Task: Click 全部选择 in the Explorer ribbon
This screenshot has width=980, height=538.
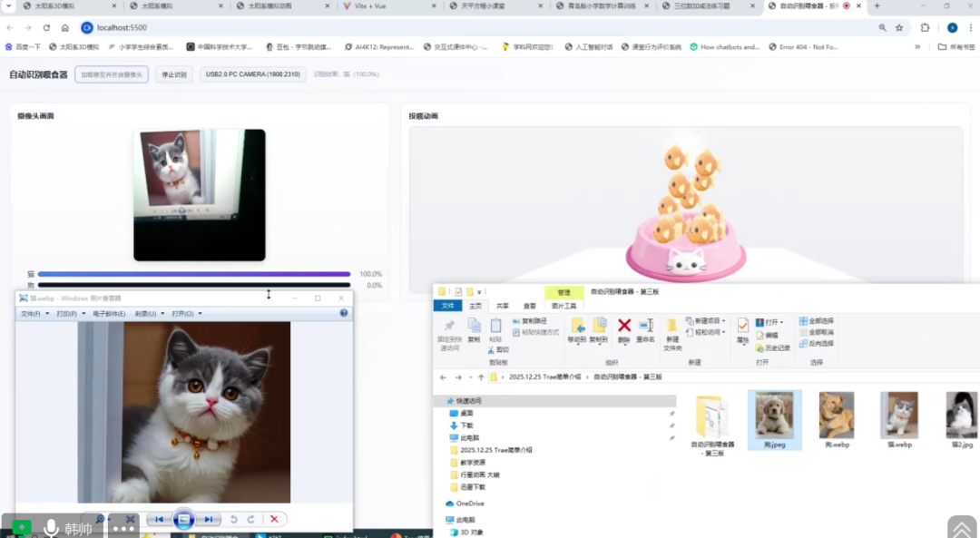Action: point(816,321)
